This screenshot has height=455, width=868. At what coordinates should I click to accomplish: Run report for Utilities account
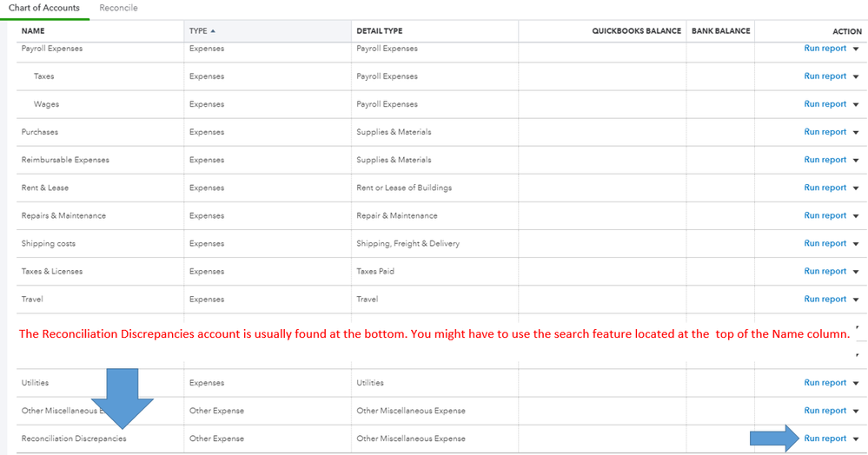click(x=825, y=382)
